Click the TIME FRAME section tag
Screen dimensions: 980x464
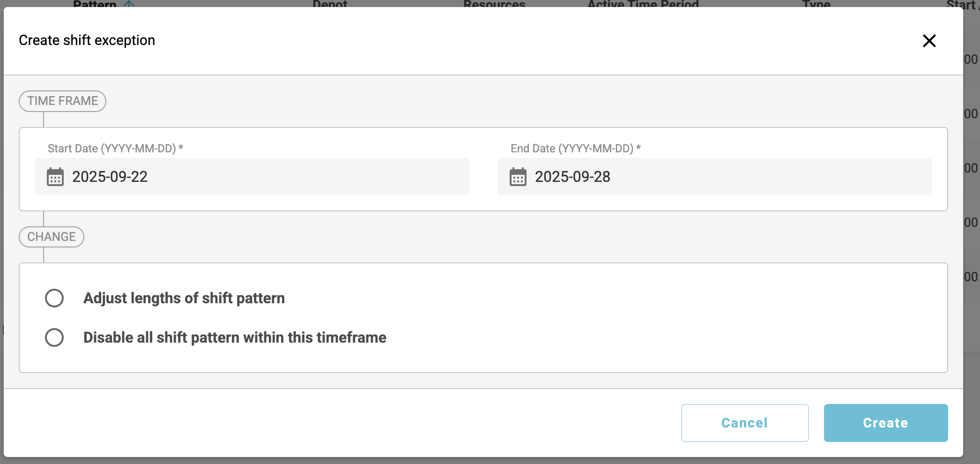[62, 101]
